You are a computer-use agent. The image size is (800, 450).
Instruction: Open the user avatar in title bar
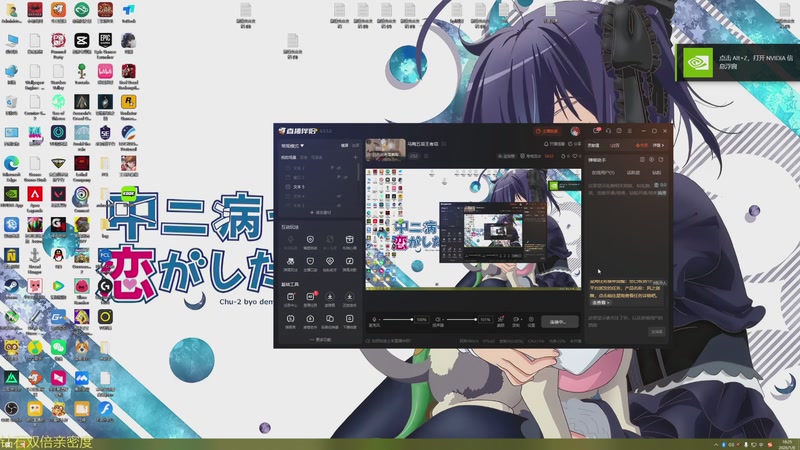[x=575, y=131]
